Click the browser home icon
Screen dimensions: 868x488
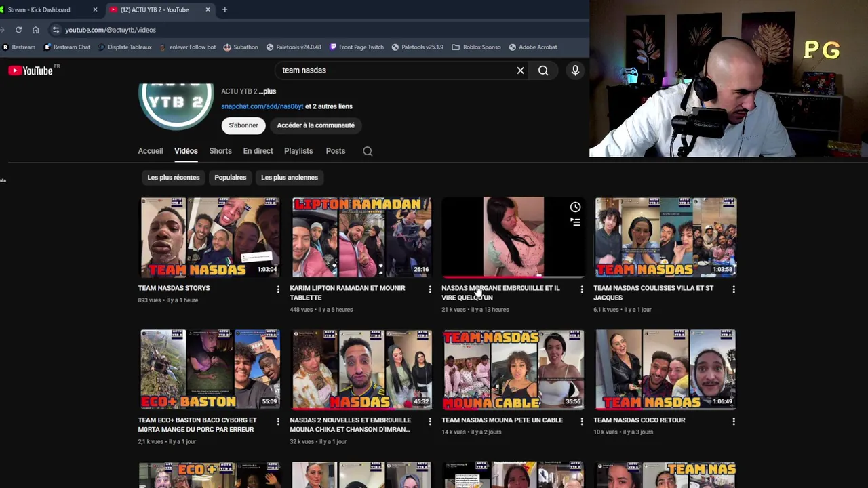coord(35,30)
